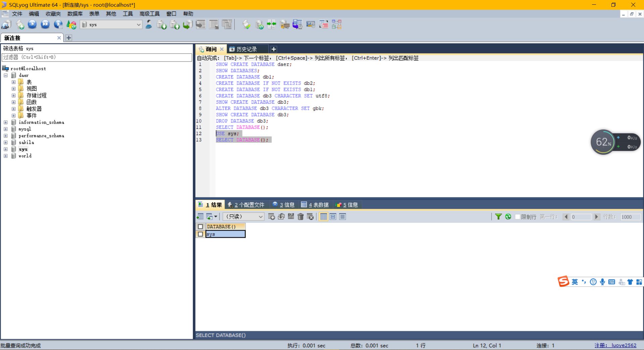The image size is (644, 350).
Task: Add a new query tab with plus button
Action: tap(274, 49)
